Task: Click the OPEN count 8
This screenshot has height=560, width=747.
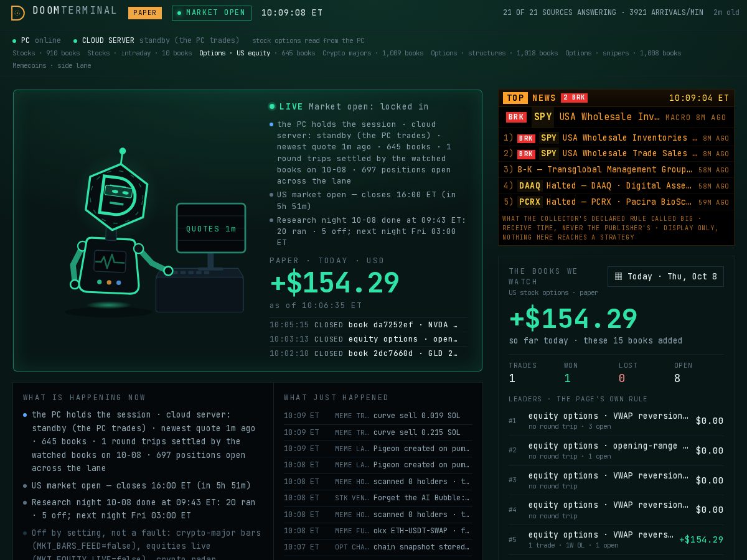Action: click(x=677, y=378)
